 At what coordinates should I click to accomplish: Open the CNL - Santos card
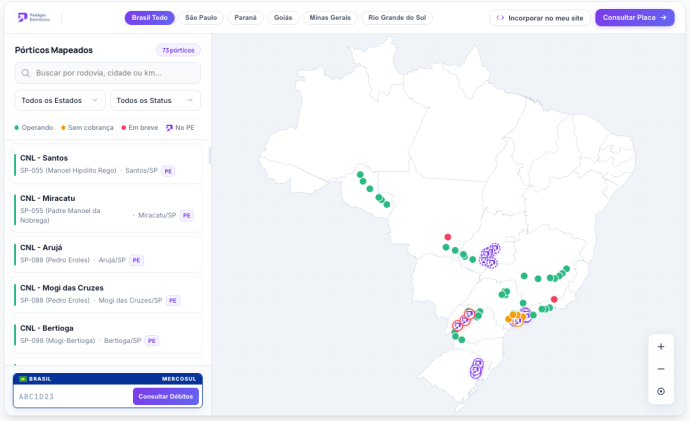tap(106, 165)
